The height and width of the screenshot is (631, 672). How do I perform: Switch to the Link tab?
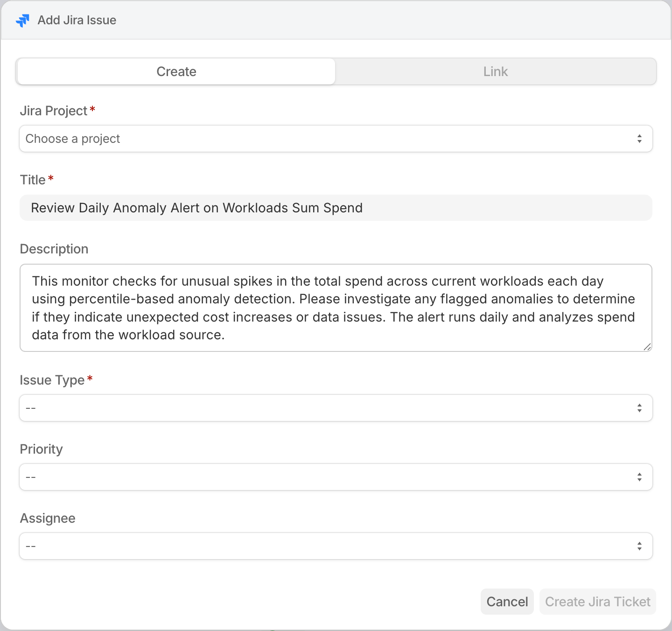(x=496, y=71)
